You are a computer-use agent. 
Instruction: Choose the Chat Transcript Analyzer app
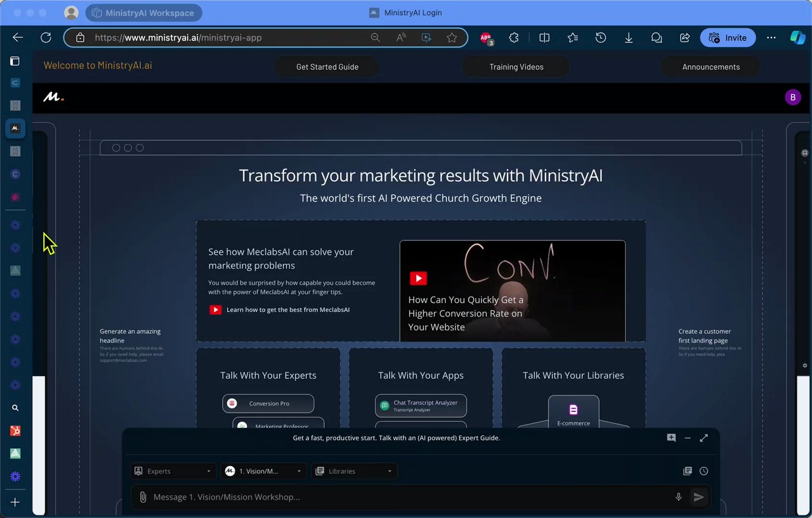pyautogui.click(x=421, y=406)
